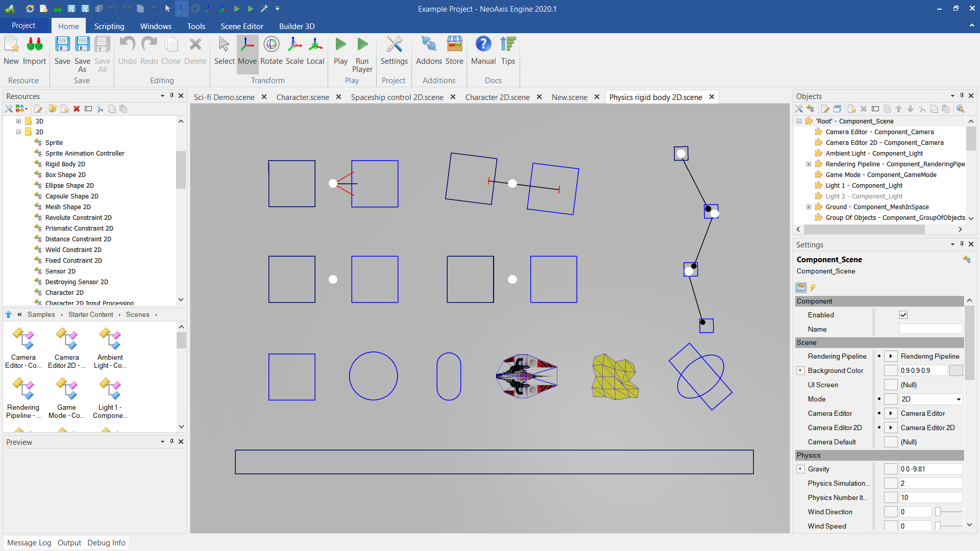Select the Move transform tool
Image resolution: width=980 pixels, height=551 pixels.
point(247,51)
